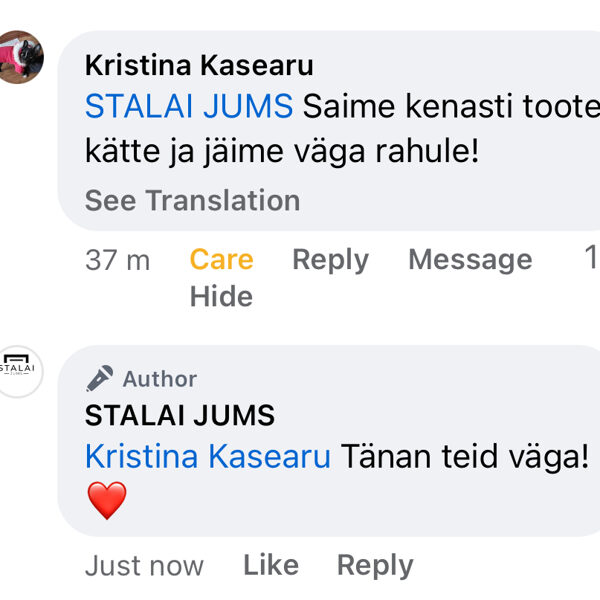
Task: Open the reaction count beside Message
Action: (590, 258)
